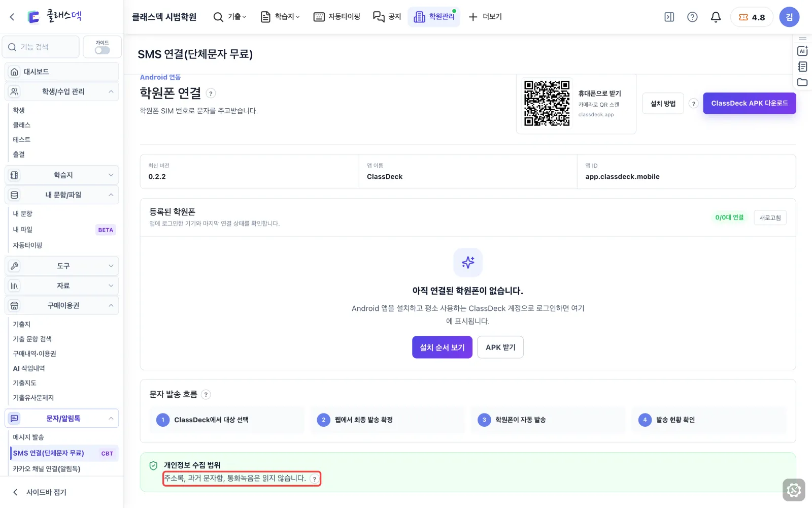Click the QR code image
812x508 pixels.
pyautogui.click(x=547, y=103)
